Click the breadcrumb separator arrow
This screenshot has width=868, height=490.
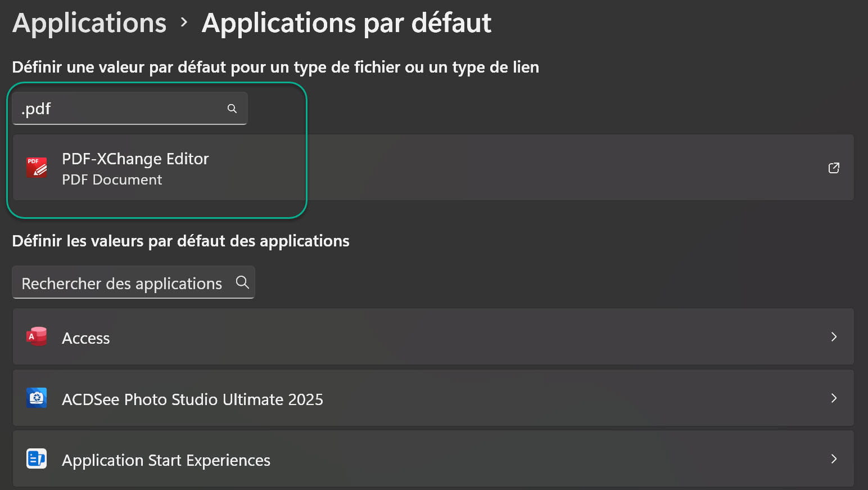click(x=184, y=23)
